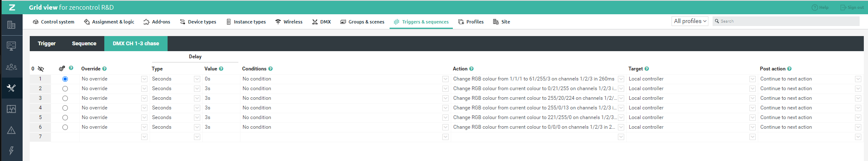Click the hidden-eye icon in grid header
The image size is (868, 161).
(41, 69)
